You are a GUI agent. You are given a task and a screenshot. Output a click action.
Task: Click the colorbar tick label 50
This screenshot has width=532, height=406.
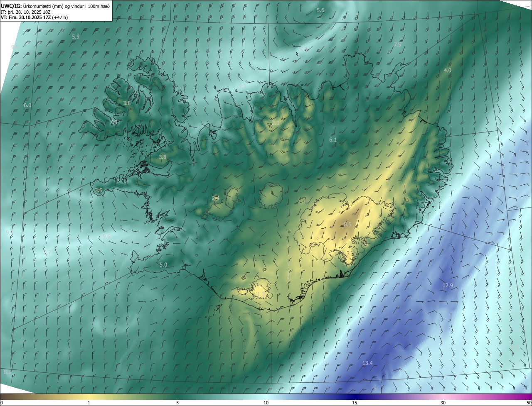click(529, 403)
